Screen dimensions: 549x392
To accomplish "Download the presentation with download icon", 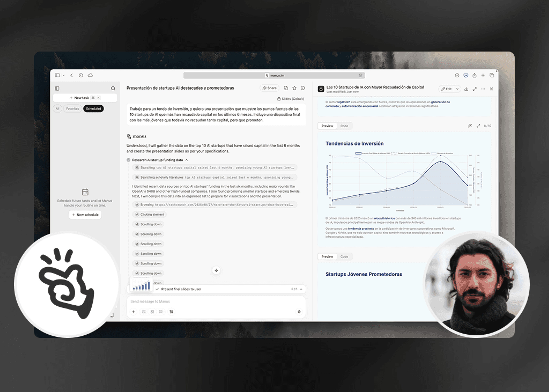I will tap(466, 89).
